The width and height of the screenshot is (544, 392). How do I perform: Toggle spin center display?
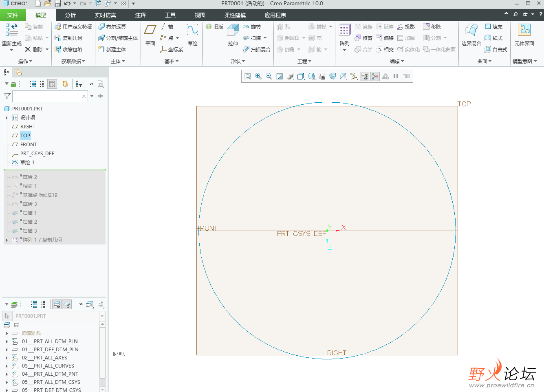tap(375, 76)
